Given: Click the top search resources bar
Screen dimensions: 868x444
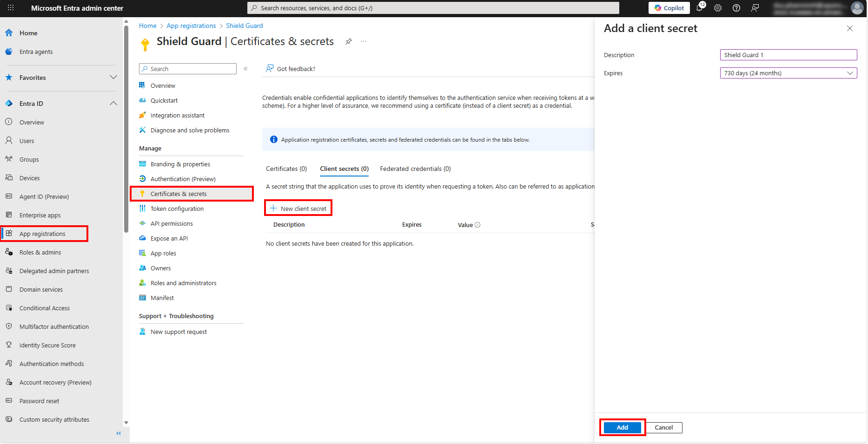Looking at the screenshot, I should click(433, 8).
